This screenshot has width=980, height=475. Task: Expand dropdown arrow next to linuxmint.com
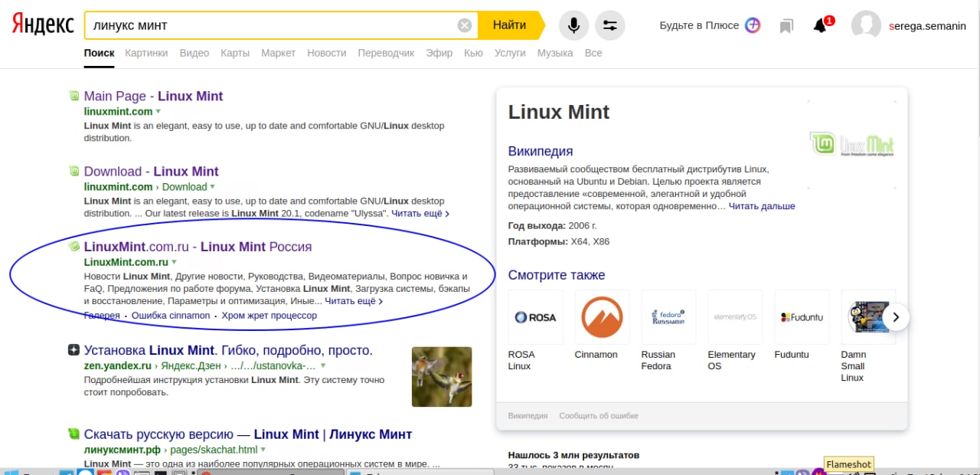click(x=158, y=112)
